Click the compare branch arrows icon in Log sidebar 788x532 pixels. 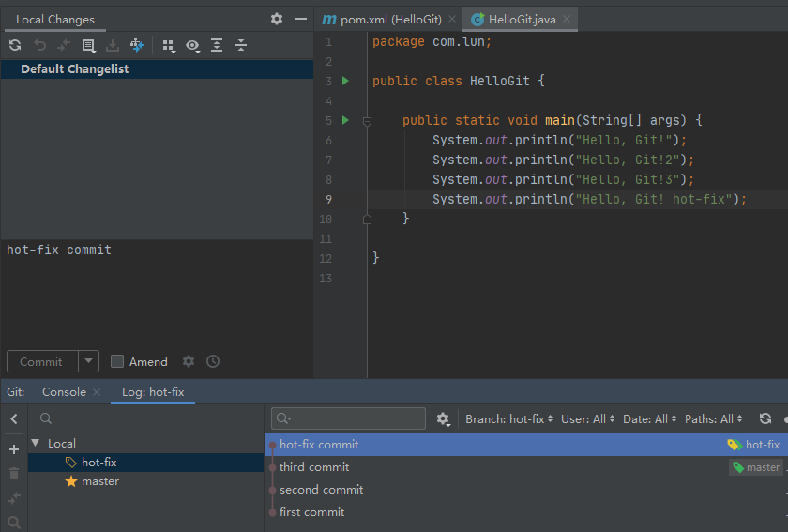[14, 498]
